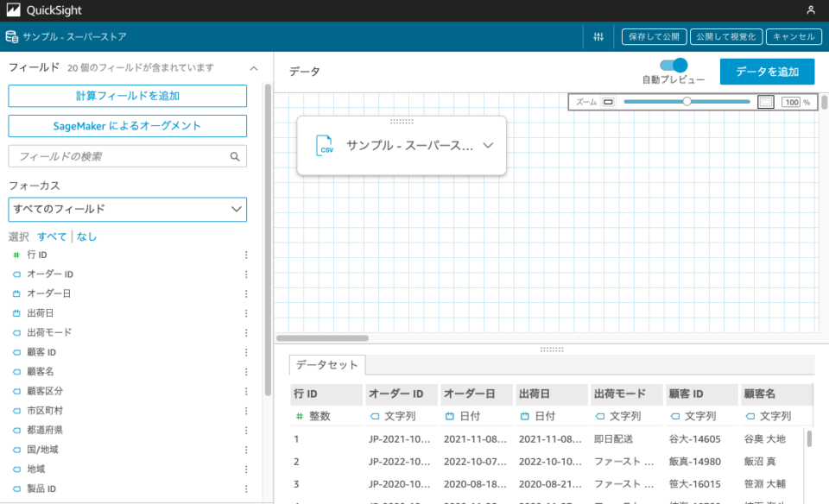829x504 pixels.
Task: Click the dataset settings sliders icon
Action: [x=598, y=36]
